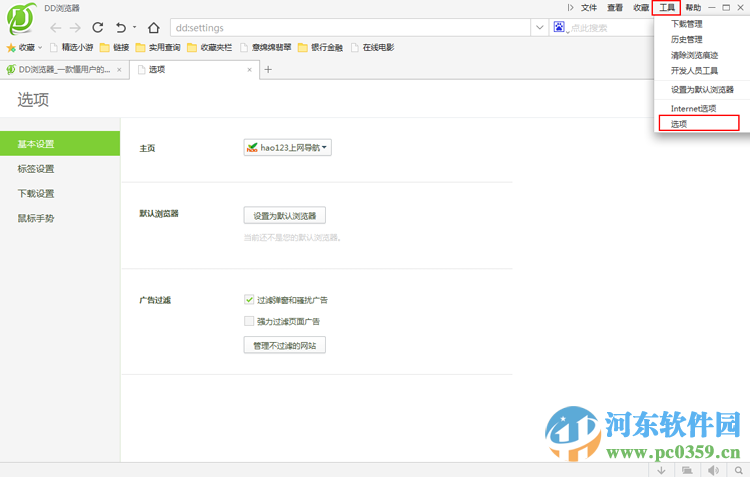Open dropdown arrow beside the undo icon
This screenshot has width=750, height=477.
click(134, 27)
